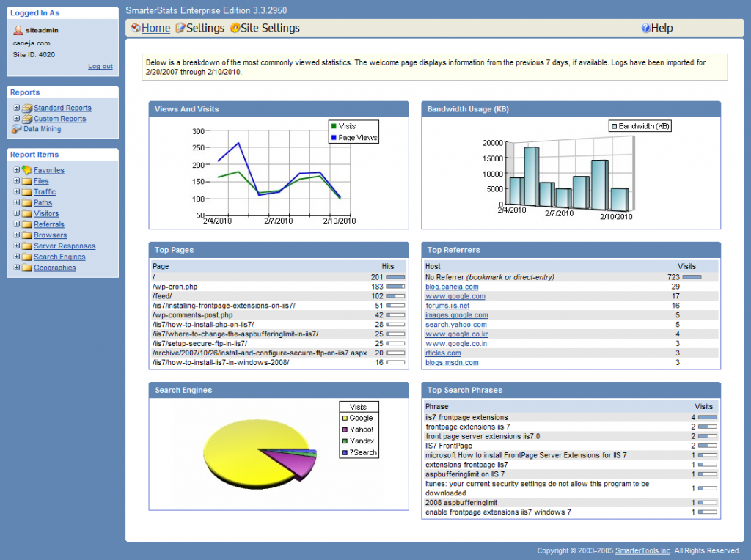Expand the Custom Reports node
This screenshot has height=560, width=751.
[x=16, y=119]
